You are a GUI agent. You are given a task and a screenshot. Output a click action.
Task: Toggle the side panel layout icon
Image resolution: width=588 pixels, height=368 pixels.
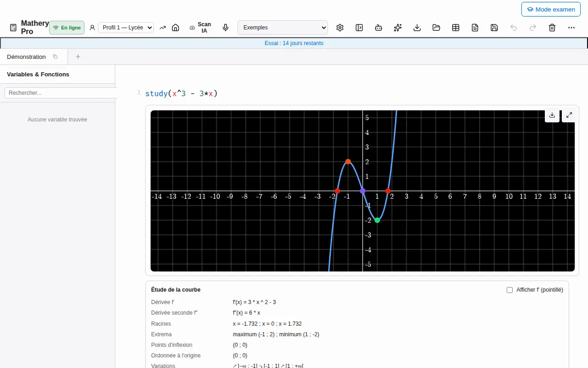[359, 28]
